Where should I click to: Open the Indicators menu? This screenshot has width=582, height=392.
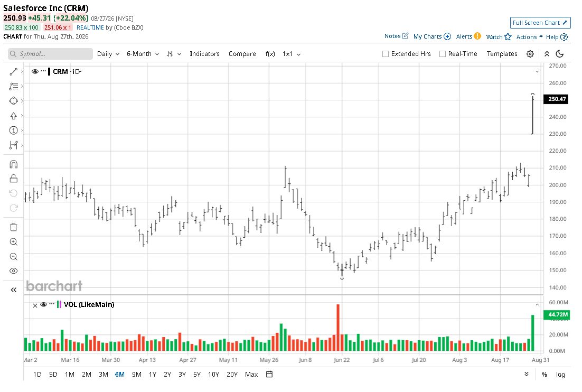pos(204,54)
